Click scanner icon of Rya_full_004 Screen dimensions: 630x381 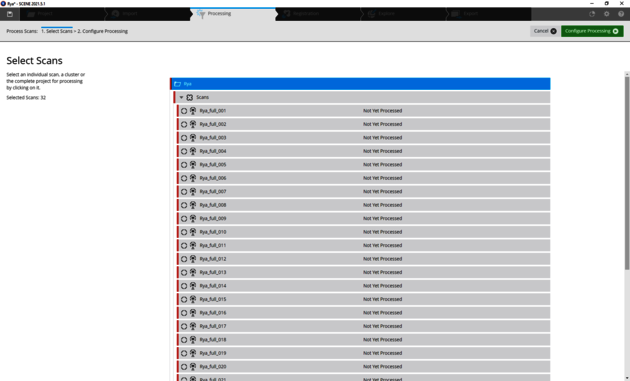click(x=193, y=151)
